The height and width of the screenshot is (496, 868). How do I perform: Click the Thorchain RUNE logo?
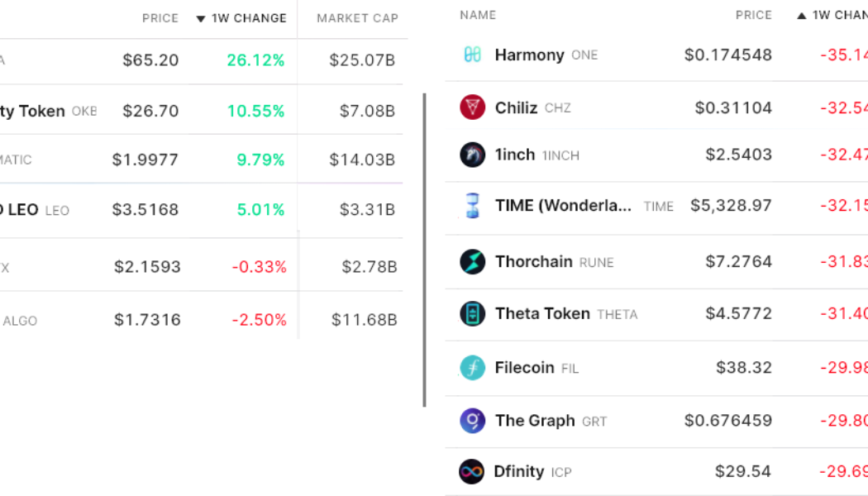pos(472,261)
